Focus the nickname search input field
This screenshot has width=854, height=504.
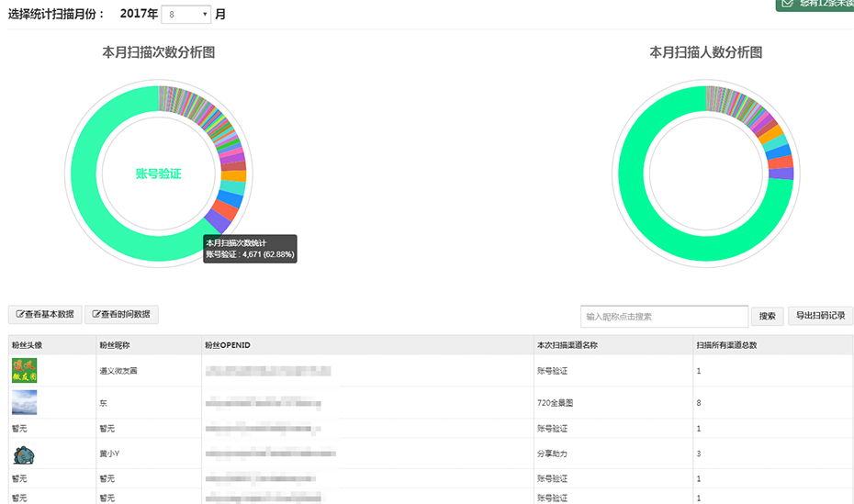pyautogui.click(x=664, y=317)
